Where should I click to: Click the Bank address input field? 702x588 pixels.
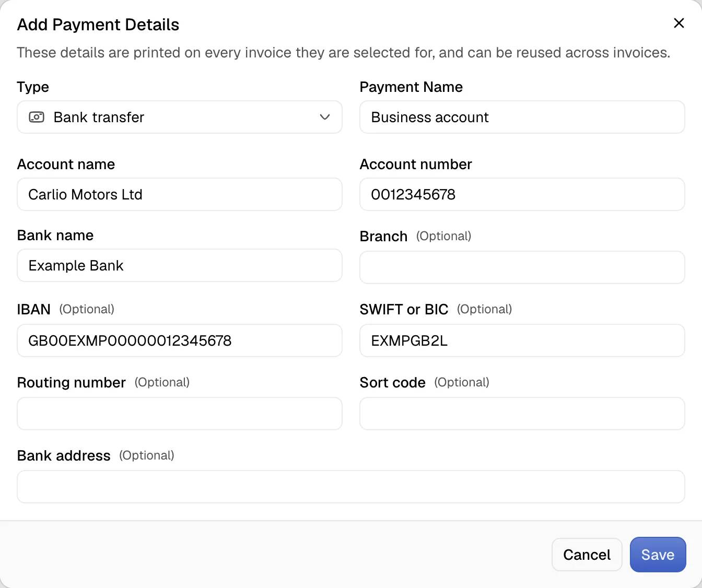point(351,487)
